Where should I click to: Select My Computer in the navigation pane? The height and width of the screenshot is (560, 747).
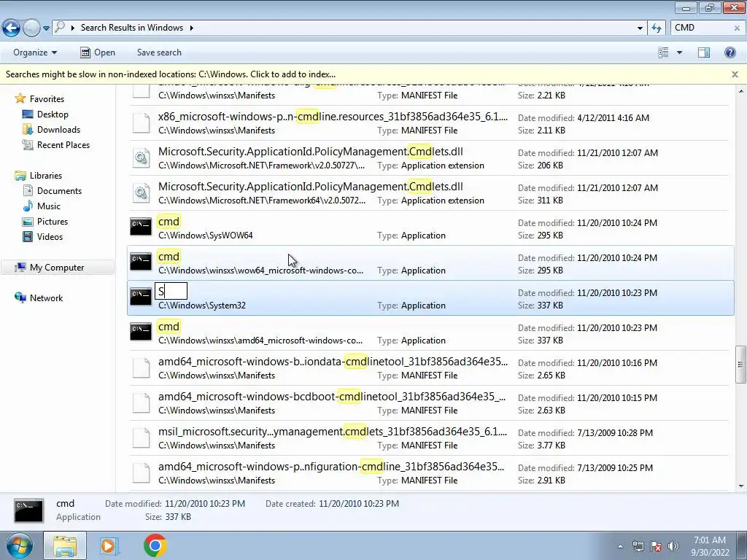click(x=57, y=268)
